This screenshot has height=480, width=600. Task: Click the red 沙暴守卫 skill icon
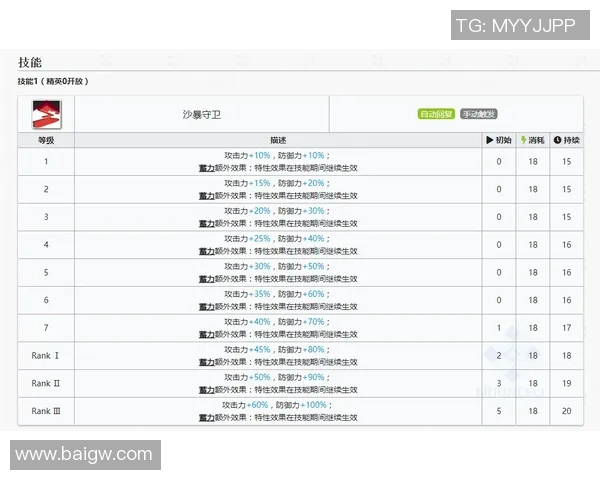click(45, 115)
